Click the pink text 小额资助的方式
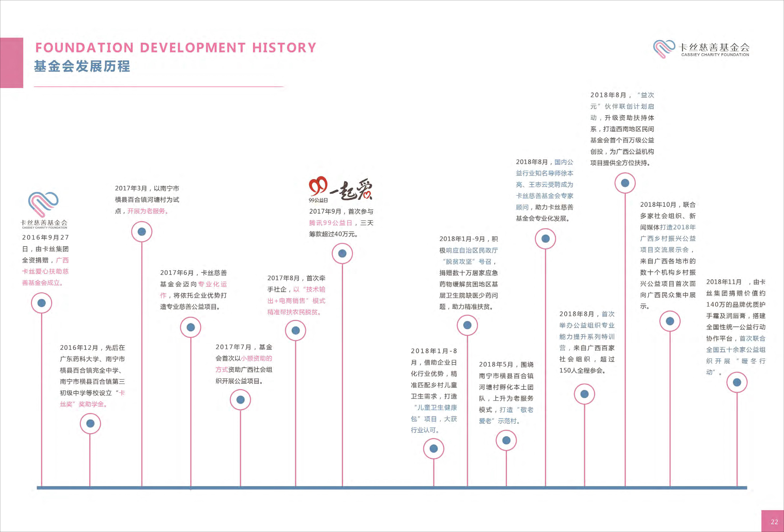Image resolution: width=784 pixels, height=532 pixels. point(244,364)
